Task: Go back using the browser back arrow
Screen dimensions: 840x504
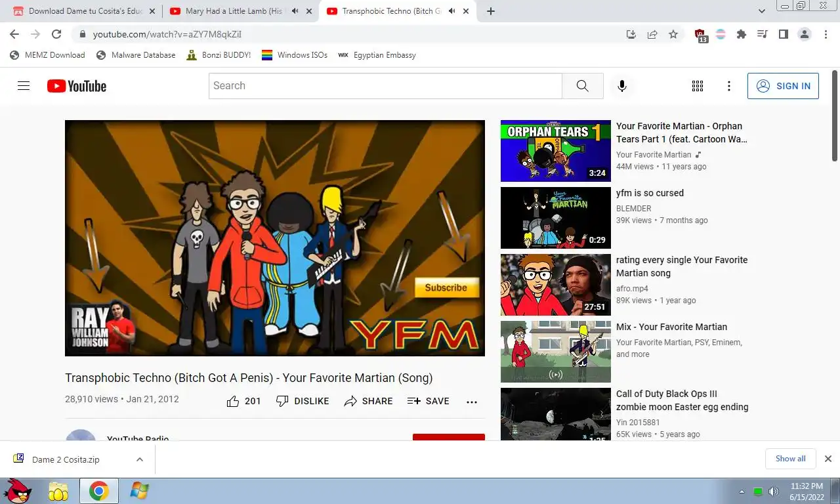Action: [x=14, y=34]
